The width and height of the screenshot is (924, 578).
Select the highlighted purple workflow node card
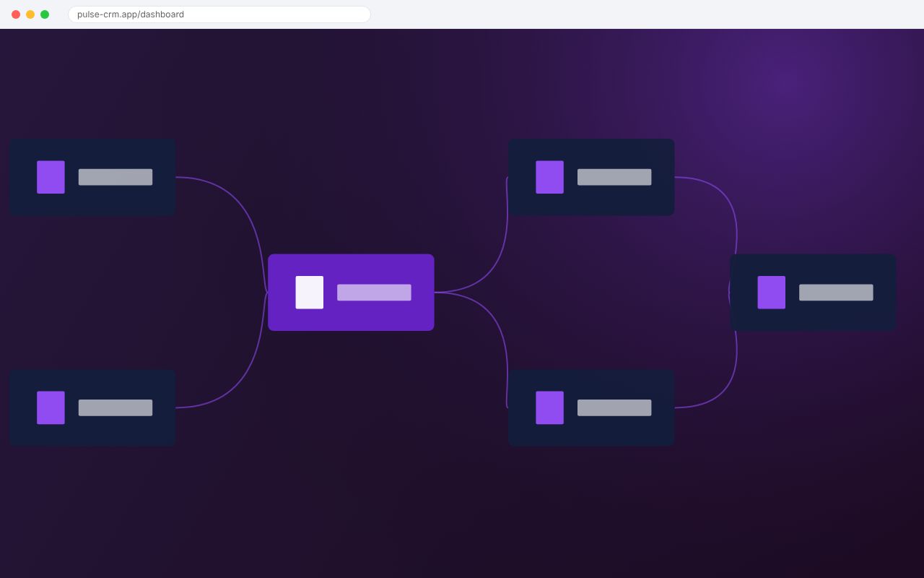[351, 292]
